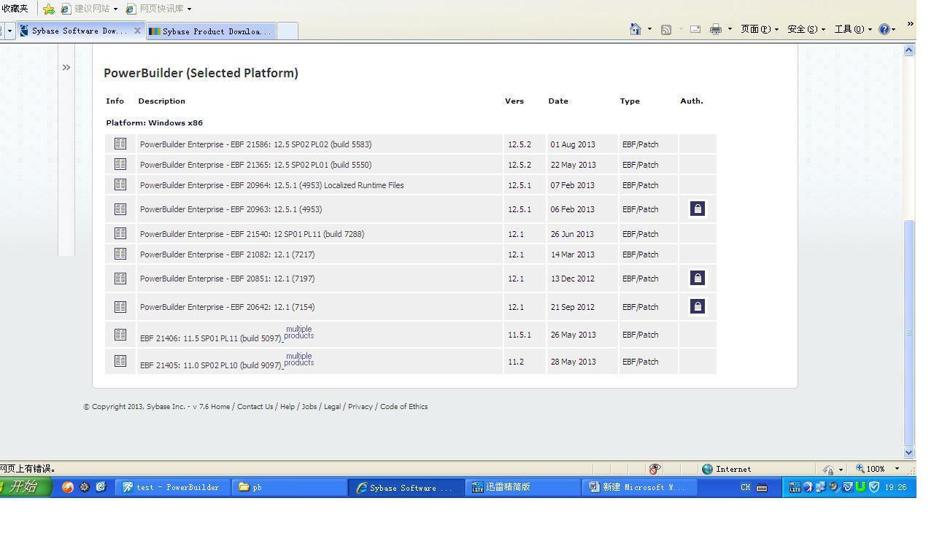Click the favorites star icon
The width and height of the screenshot is (934, 560).
point(49,9)
